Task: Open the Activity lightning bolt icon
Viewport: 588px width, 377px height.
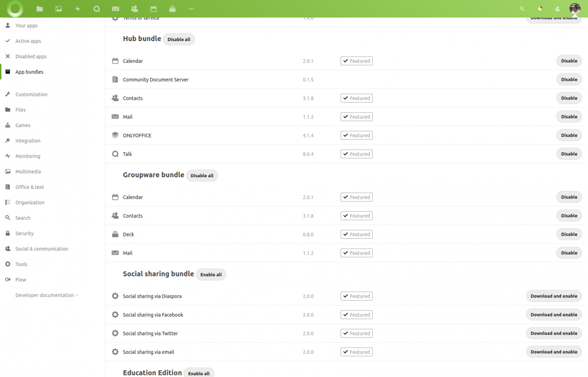Action: (x=78, y=9)
